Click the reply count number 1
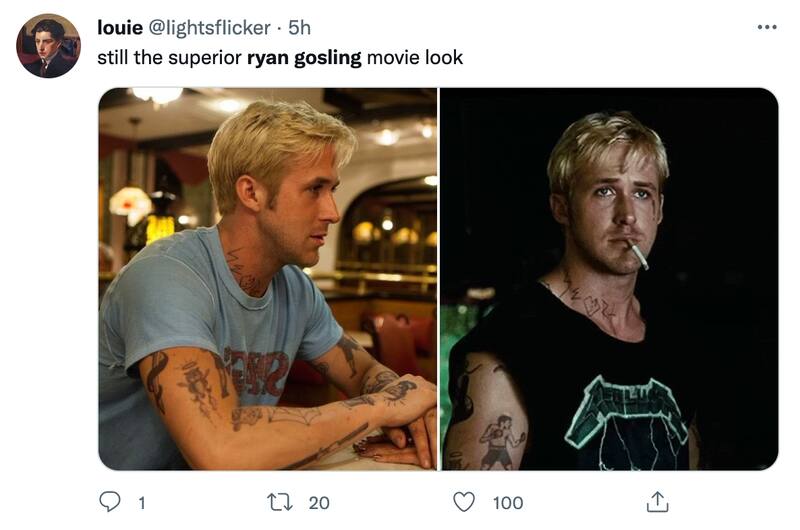Viewport: 800px width, 530px height. 142,503
